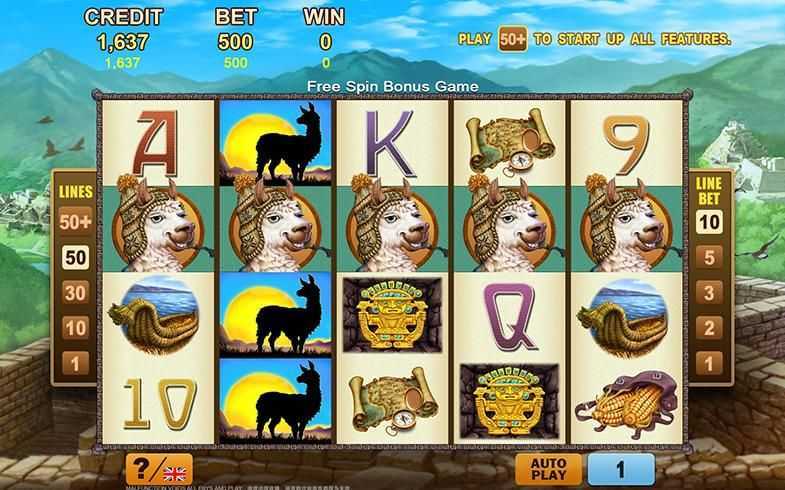785x490 pixels.
Task: Set line bet to 3
Action: [x=709, y=293]
